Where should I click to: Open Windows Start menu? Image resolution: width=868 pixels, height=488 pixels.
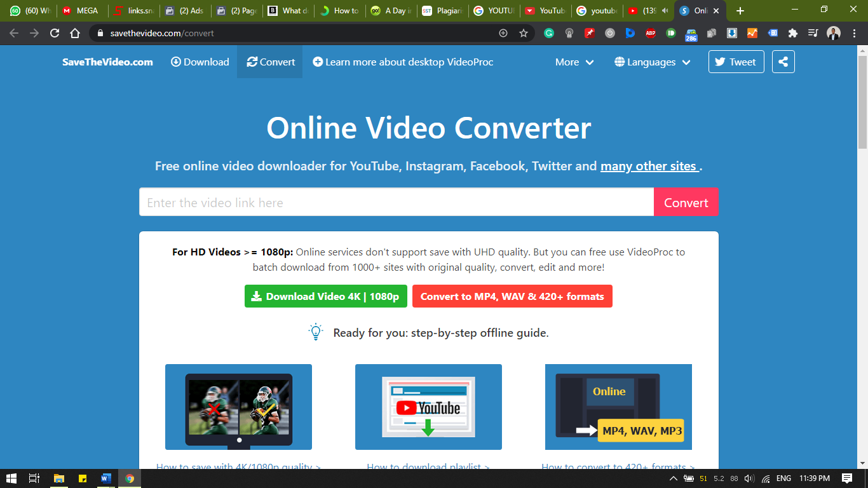pyautogui.click(x=11, y=478)
